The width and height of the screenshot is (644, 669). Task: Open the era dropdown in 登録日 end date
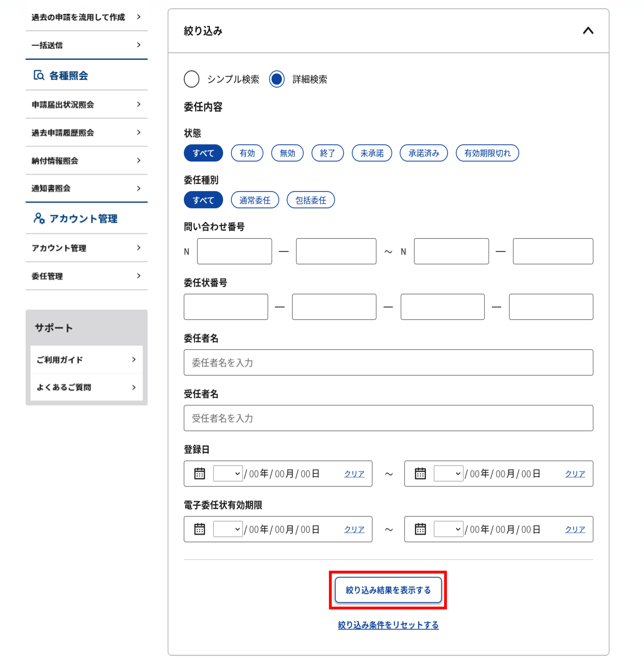pos(448,474)
